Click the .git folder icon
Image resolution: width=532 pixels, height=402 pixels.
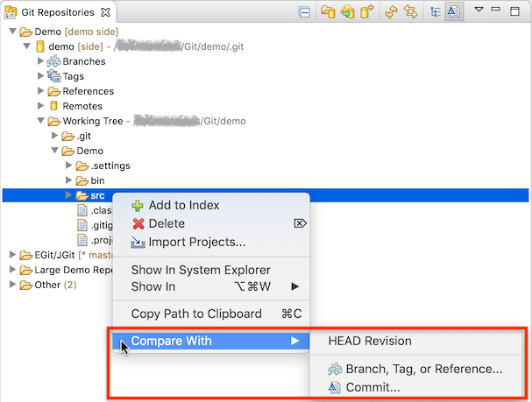click(x=67, y=136)
